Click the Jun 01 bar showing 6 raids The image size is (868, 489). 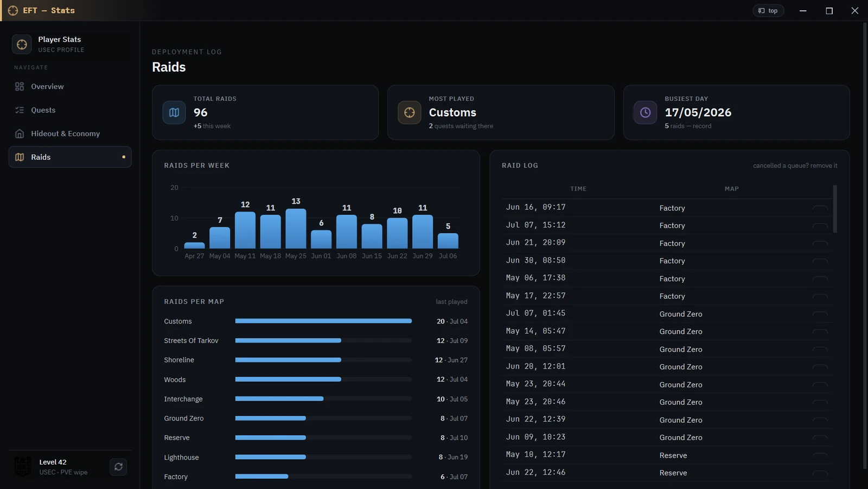(x=321, y=239)
